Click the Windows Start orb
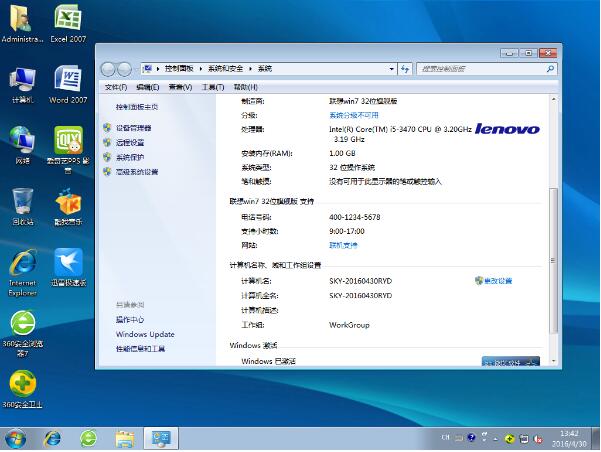Screen dimensions: 601x452 coord(15,438)
